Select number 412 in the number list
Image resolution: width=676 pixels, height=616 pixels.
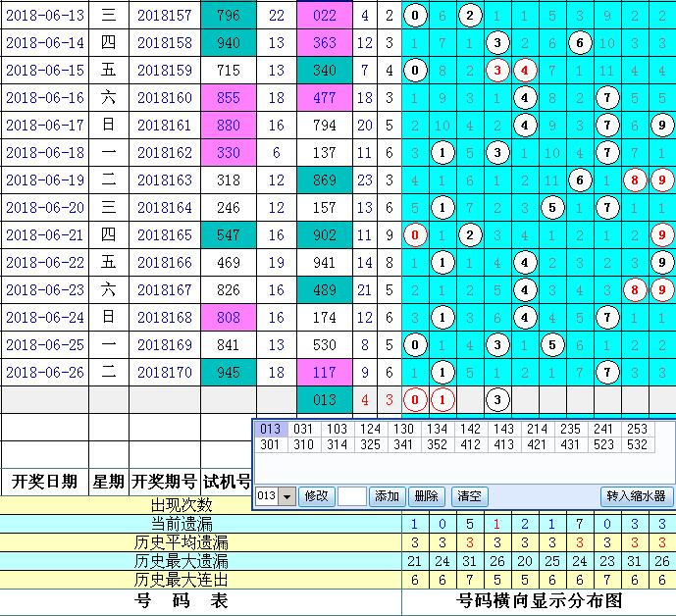click(470, 444)
